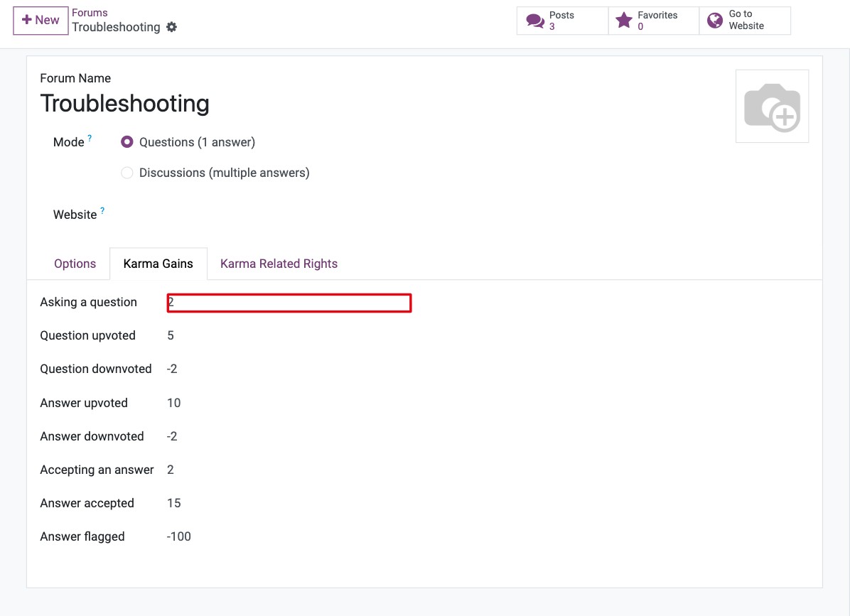Click the Answer accepted value 15
The height and width of the screenshot is (616, 850).
pos(173,503)
